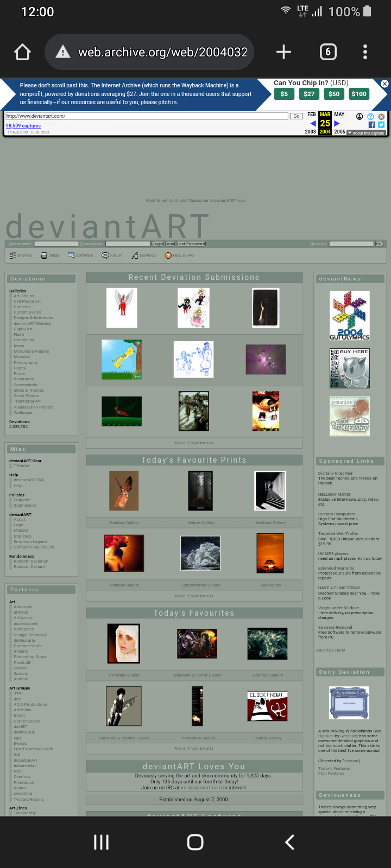Click the Wayback Machine URL field

click(147, 116)
